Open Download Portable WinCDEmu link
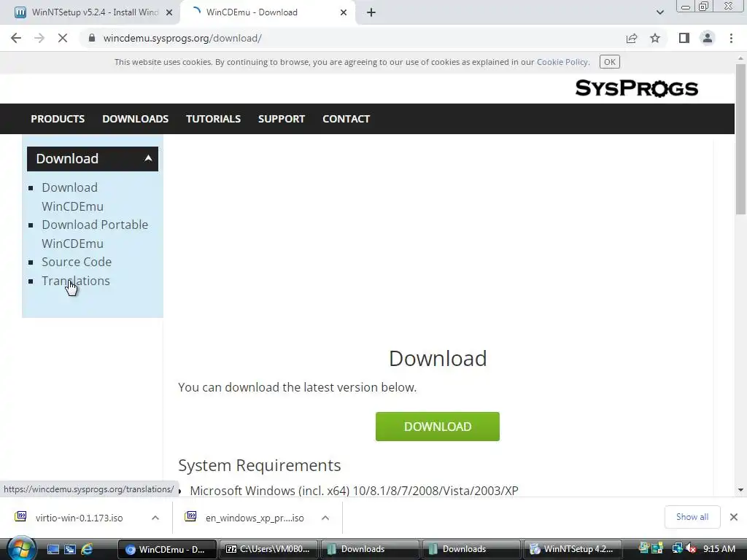 pos(95,234)
